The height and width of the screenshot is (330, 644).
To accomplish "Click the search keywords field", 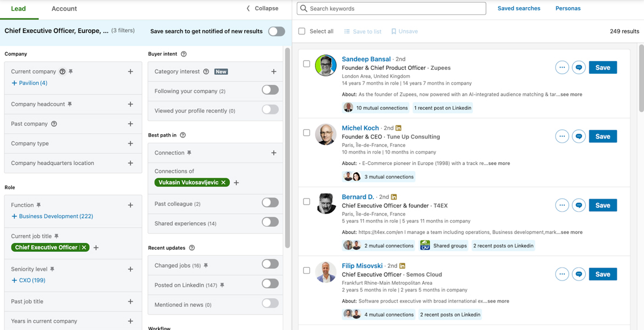I will pos(391,8).
